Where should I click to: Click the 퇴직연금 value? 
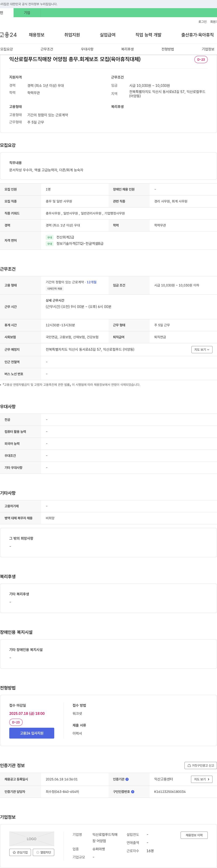click(x=160, y=337)
